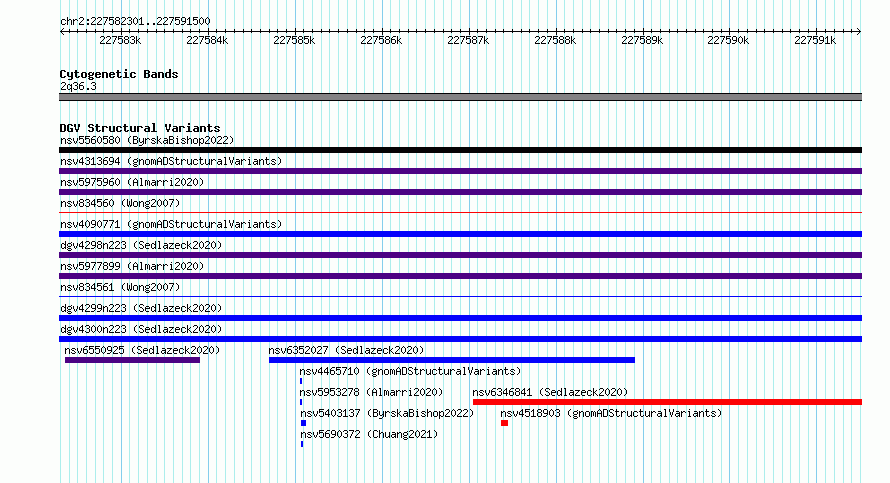Click the nsv5560580 black variant bar
890x483 pixels.
pos(460,150)
